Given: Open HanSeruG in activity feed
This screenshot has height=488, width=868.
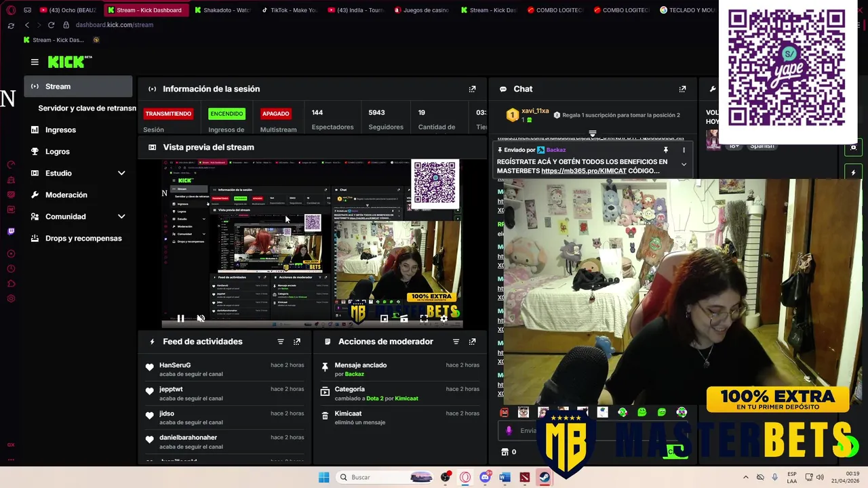Looking at the screenshot, I should tap(175, 365).
